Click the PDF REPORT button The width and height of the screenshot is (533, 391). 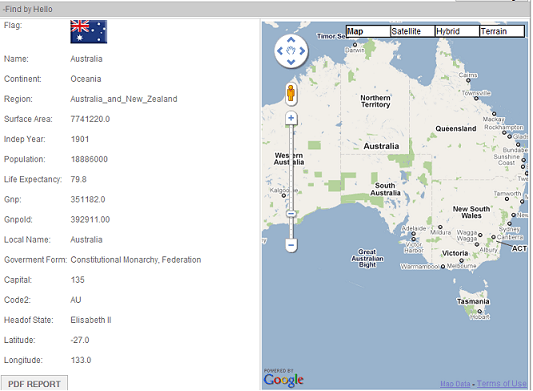(x=34, y=384)
